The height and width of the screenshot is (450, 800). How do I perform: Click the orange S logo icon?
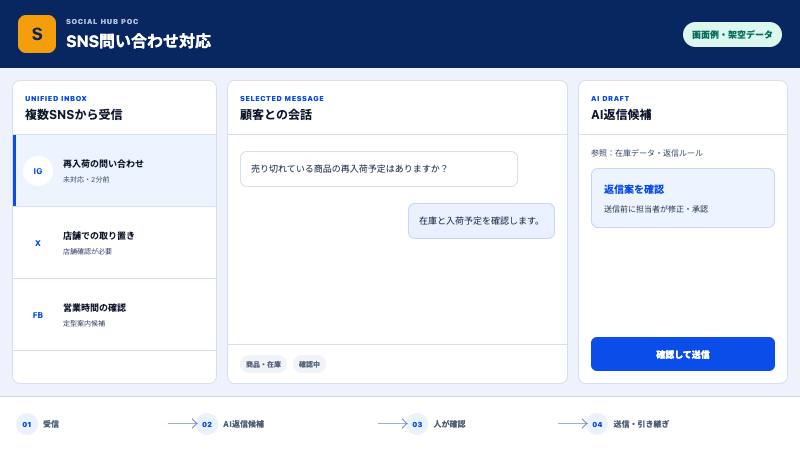(37, 34)
